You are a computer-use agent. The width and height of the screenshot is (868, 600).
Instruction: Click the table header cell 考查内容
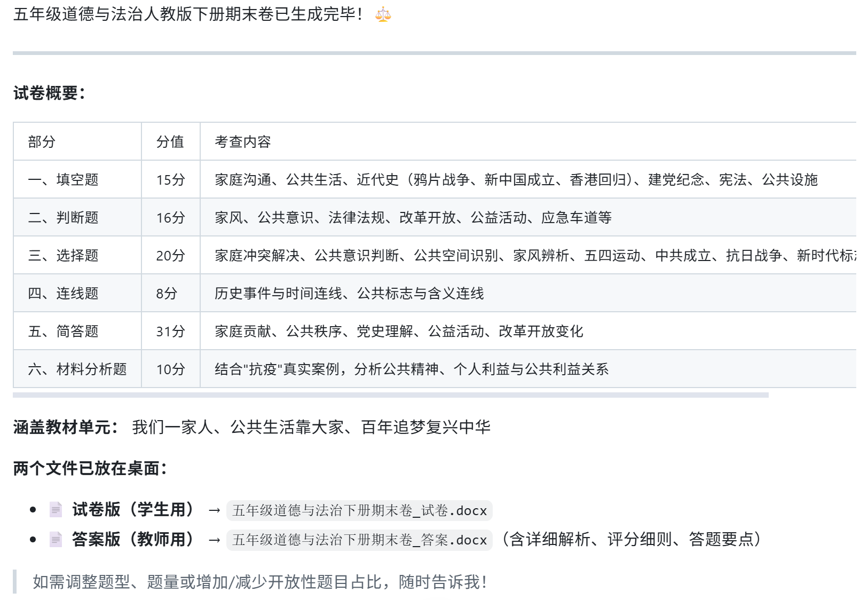[x=528, y=141]
